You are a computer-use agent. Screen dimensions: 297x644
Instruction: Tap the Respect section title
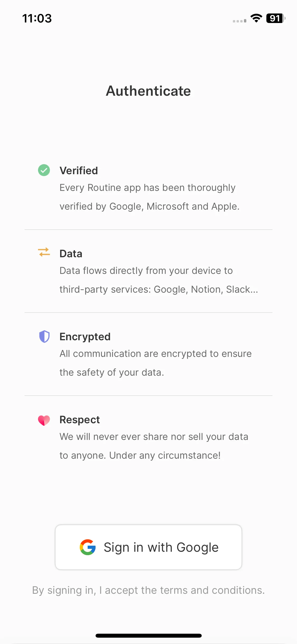pyautogui.click(x=80, y=420)
